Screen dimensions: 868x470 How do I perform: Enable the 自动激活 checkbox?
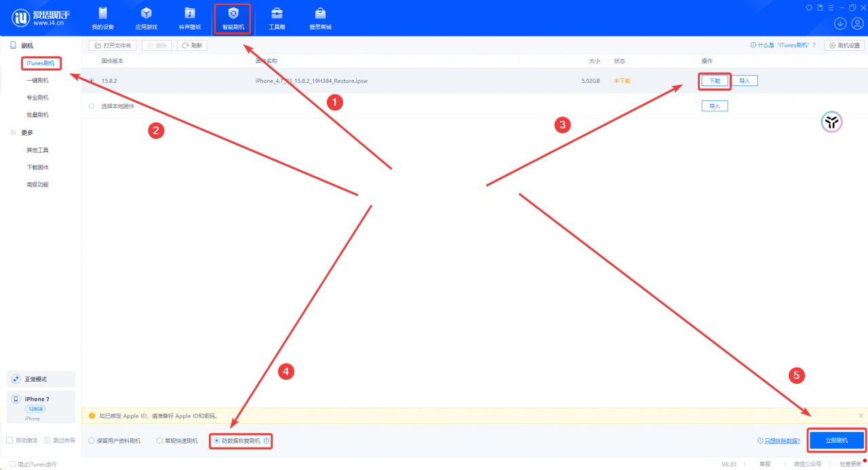9,440
